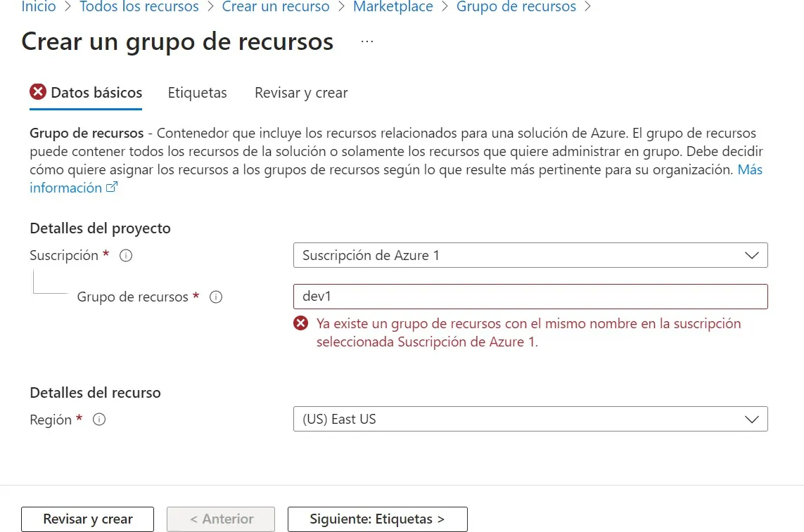
Task: Select the Revisar y crear tab
Action: pyautogui.click(x=301, y=93)
